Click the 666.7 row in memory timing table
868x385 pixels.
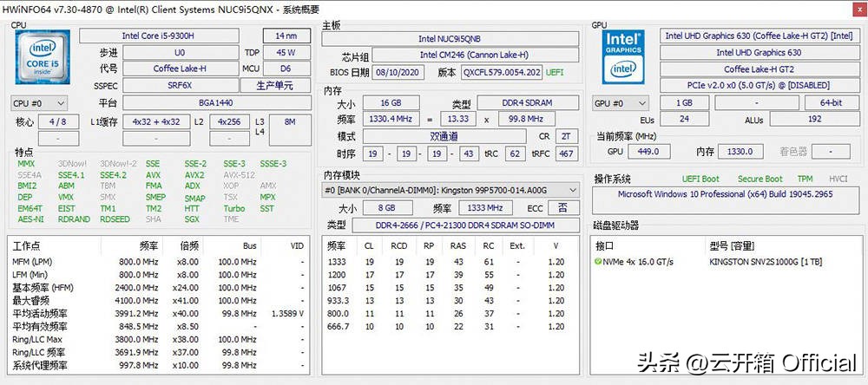[x=450, y=327]
